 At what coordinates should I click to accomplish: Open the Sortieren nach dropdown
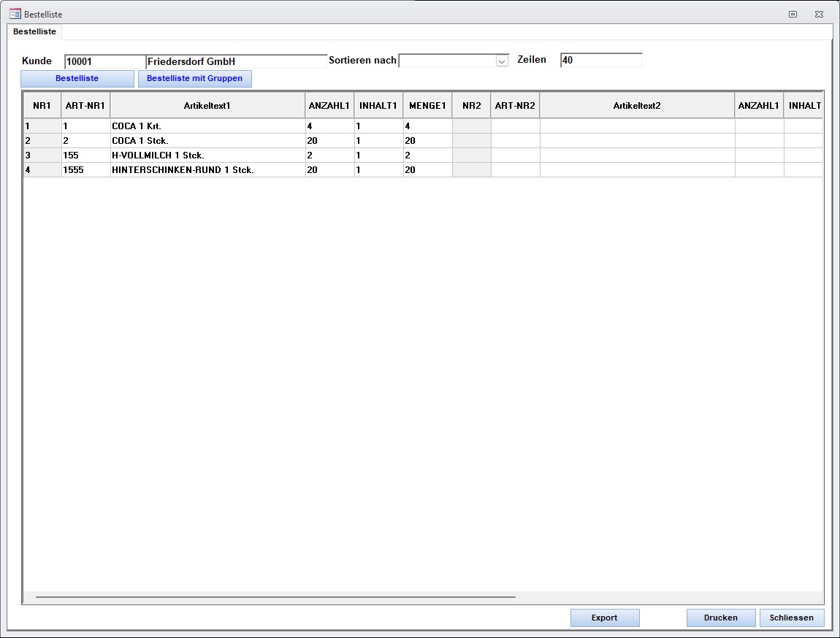point(502,61)
